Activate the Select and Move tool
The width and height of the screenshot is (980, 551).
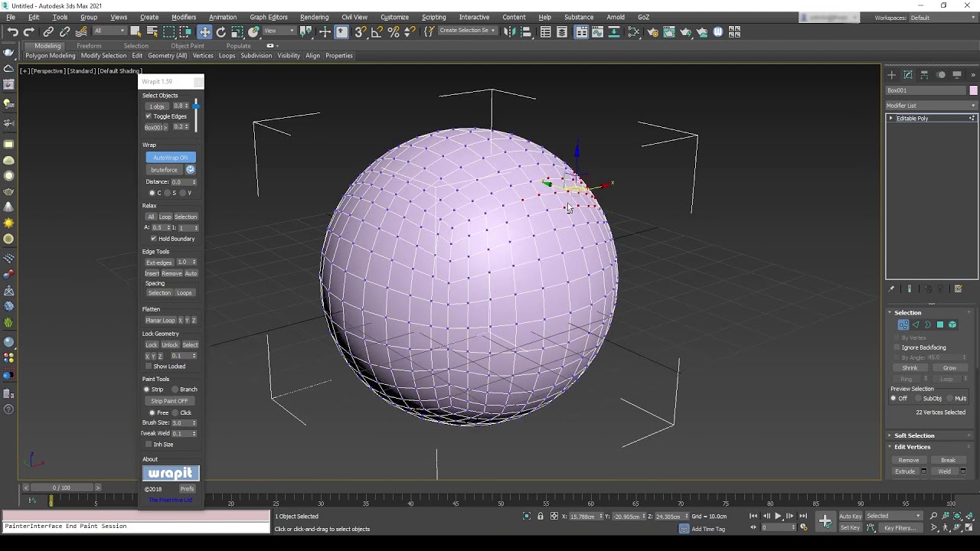(x=204, y=31)
